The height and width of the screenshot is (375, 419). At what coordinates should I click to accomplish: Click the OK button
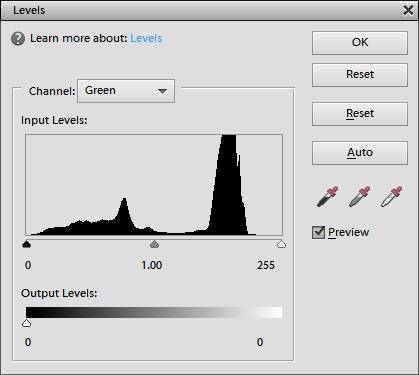pyautogui.click(x=360, y=43)
